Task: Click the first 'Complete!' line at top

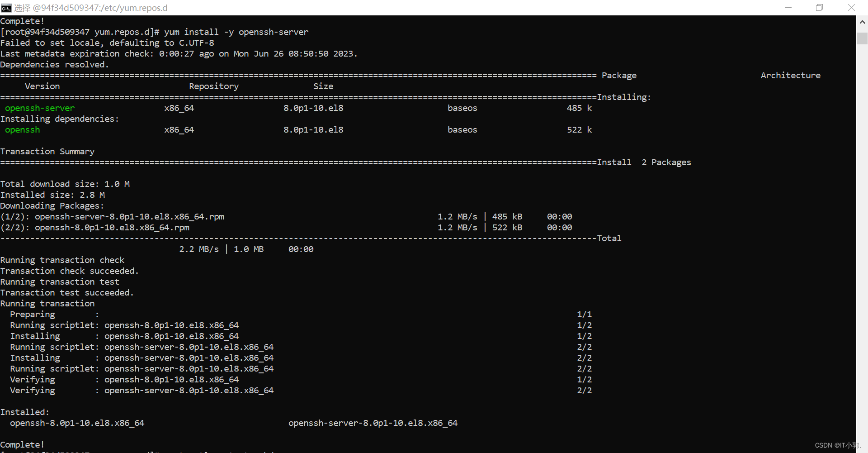Action: pos(22,21)
